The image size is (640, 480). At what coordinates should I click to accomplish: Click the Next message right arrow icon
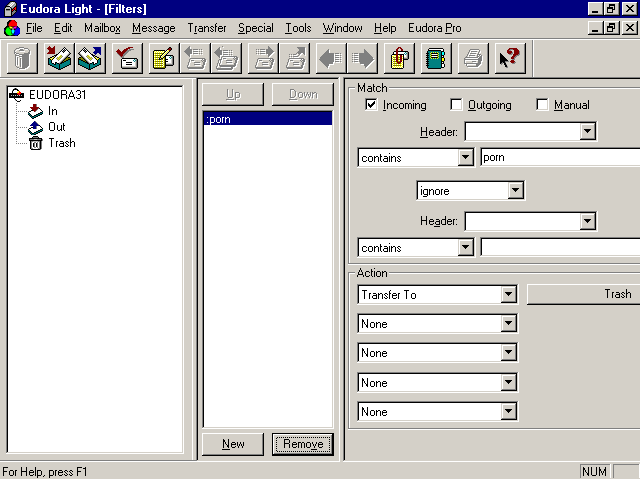(362, 58)
